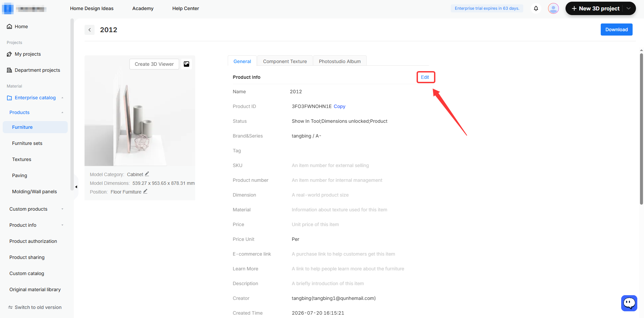644x318 pixels.
Task: Click the Price Unit value Per
Action: (296, 239)
